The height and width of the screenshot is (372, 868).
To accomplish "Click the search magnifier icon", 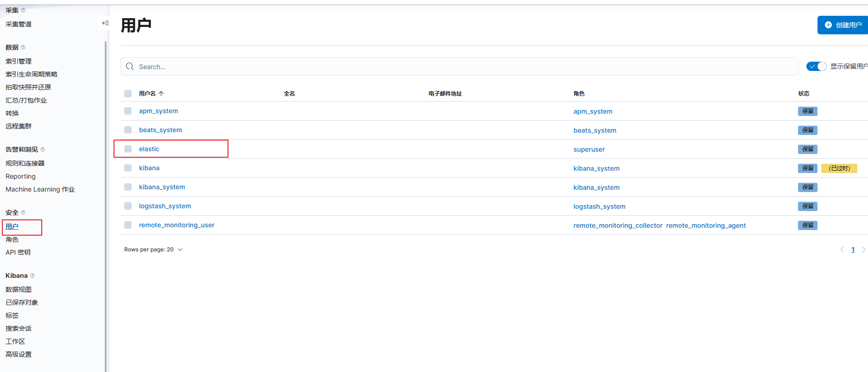I will point(130,66).
